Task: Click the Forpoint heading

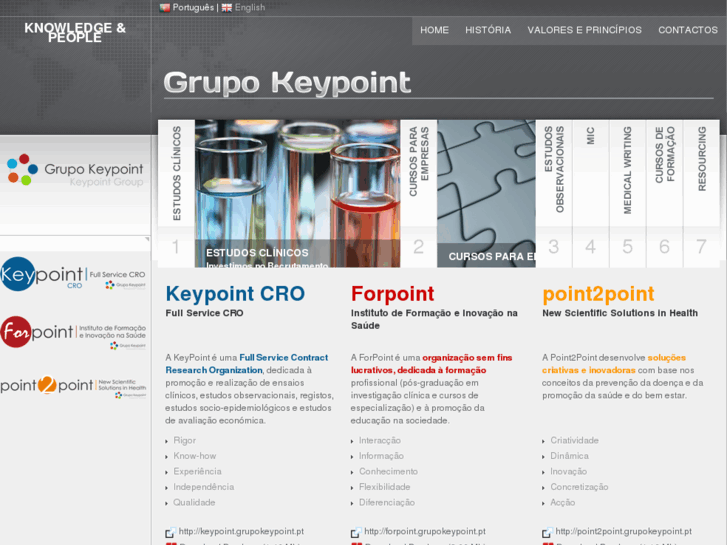Action: click(393, 294)
